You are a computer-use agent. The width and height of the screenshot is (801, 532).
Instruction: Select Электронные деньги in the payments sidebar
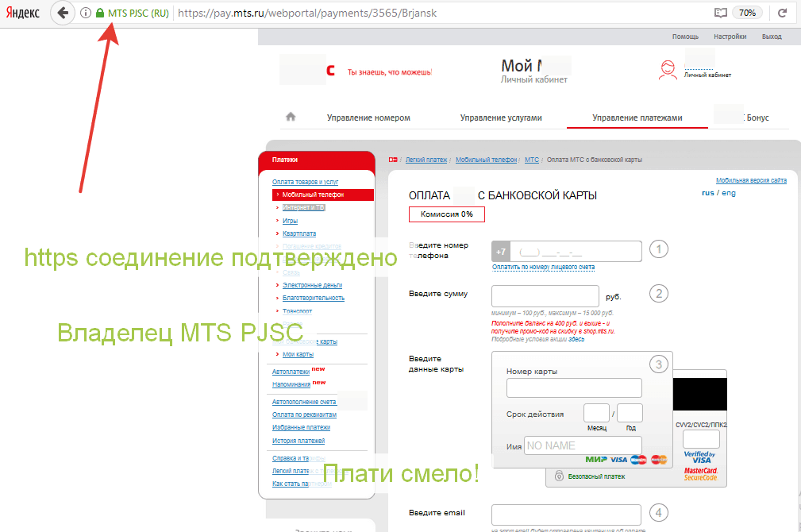[312, 284]
